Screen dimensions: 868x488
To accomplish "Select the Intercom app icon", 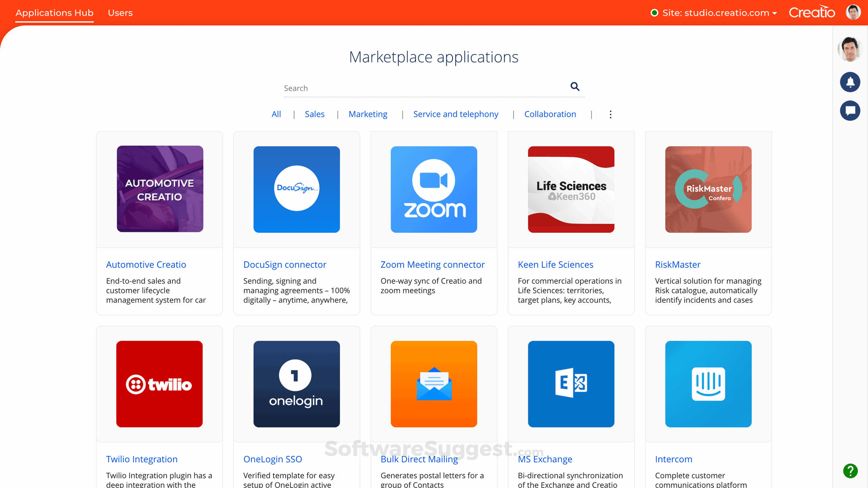I will (x=708, y=384).
